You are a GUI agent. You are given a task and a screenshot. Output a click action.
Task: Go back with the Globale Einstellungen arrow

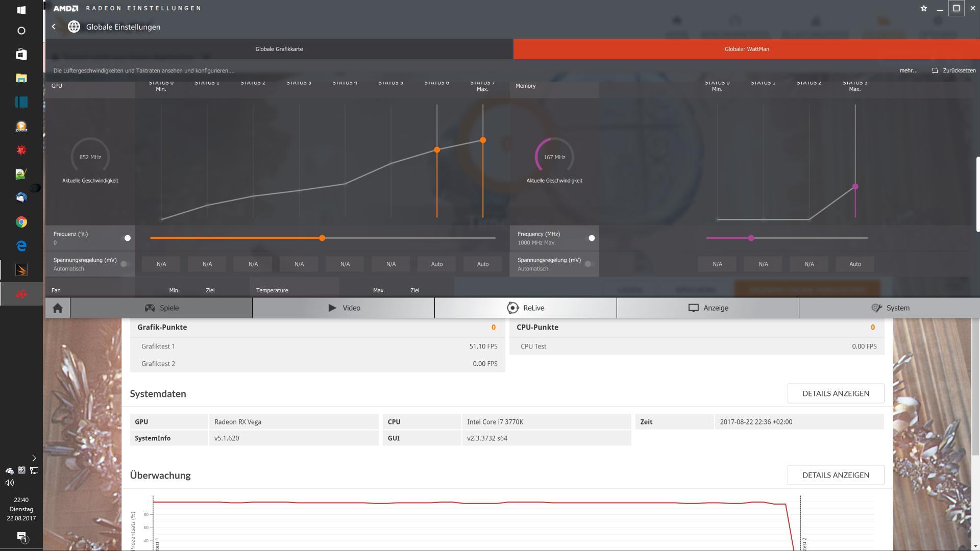54,27
